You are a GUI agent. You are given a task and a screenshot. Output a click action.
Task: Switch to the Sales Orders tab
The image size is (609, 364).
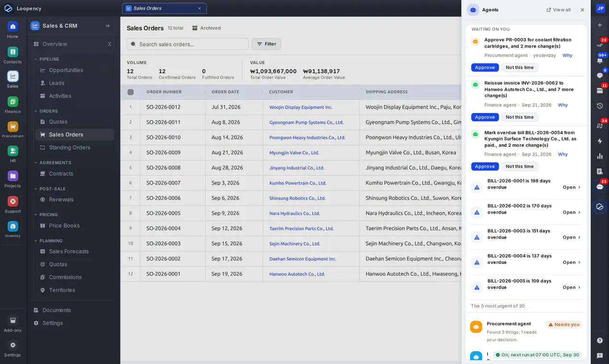[164, 8]
